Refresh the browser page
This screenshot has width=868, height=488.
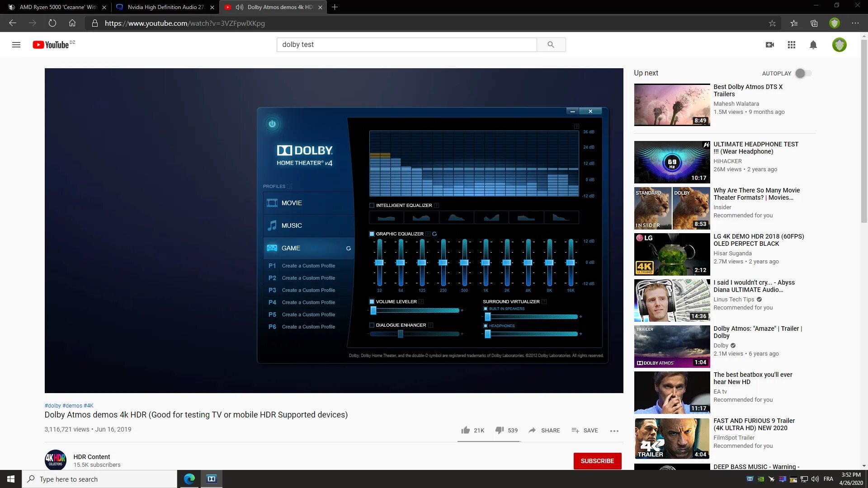tap(52, 23)
